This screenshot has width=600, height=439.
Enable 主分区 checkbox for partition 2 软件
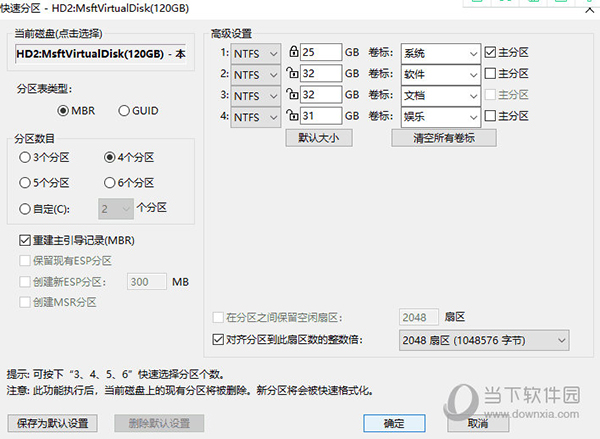[x=506, y=73]
